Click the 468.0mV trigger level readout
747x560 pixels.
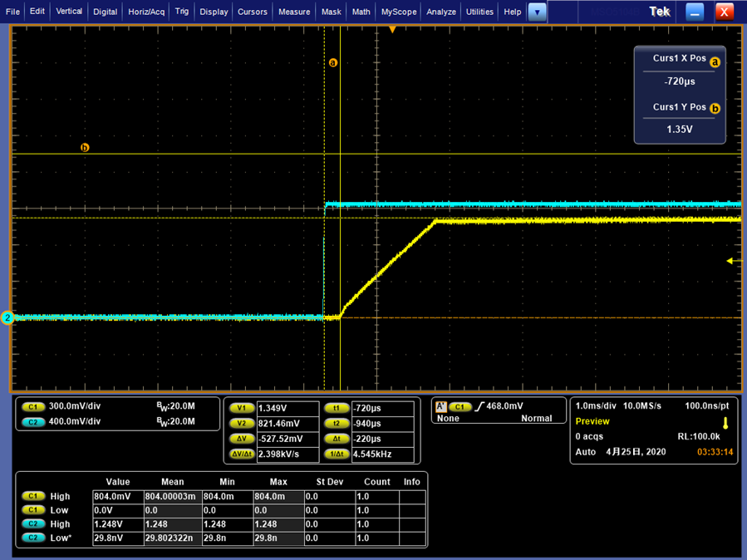click(x=505, y=406)
